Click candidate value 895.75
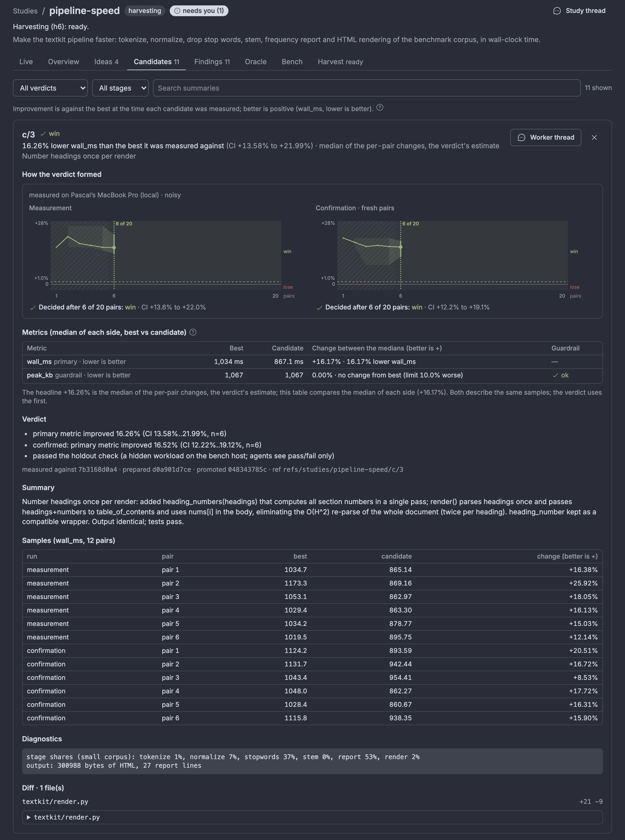This screenshot has height=840, width=625. tap(400, 637)
